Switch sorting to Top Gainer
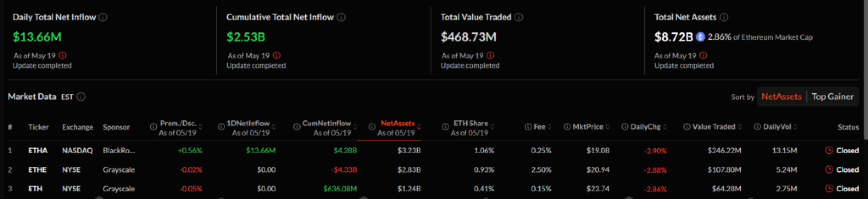 [832, 97]
